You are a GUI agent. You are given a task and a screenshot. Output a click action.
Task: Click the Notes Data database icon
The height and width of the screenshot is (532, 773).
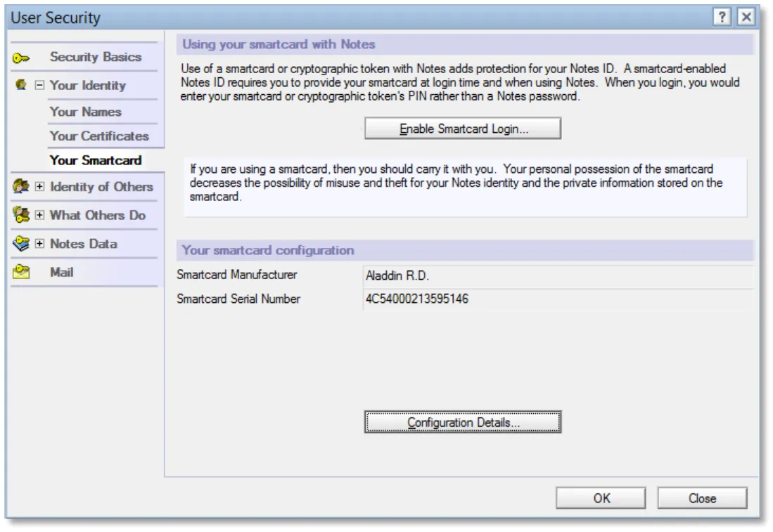(20, 243)
